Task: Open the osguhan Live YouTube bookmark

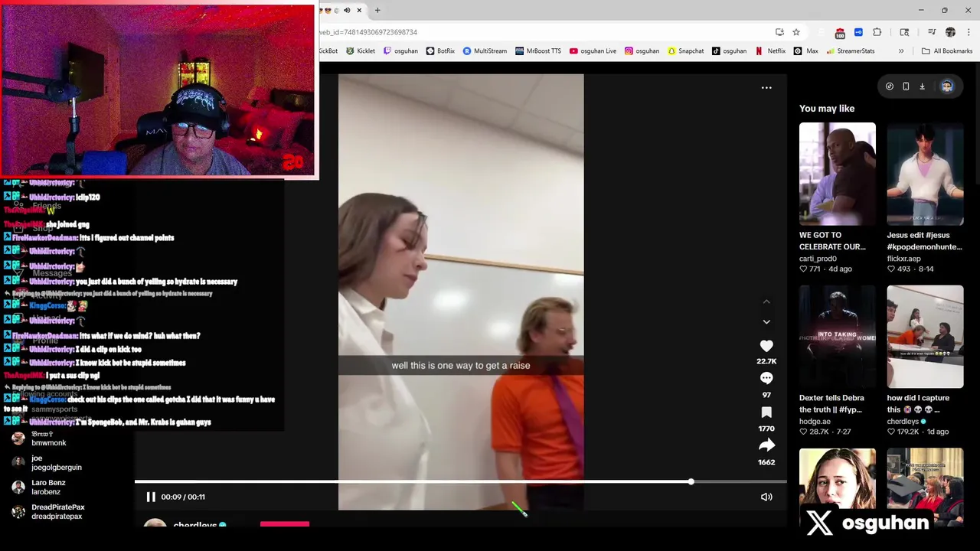Action: coord(593,51)
